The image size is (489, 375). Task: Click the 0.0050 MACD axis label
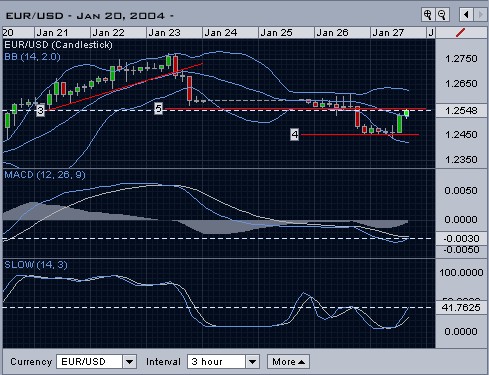pos(461,190)
